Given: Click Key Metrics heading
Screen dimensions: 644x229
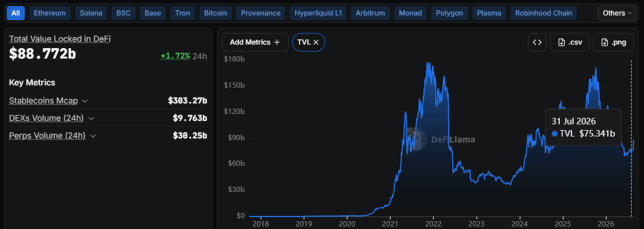Looking at the screenshot, I should click(32, 83).
